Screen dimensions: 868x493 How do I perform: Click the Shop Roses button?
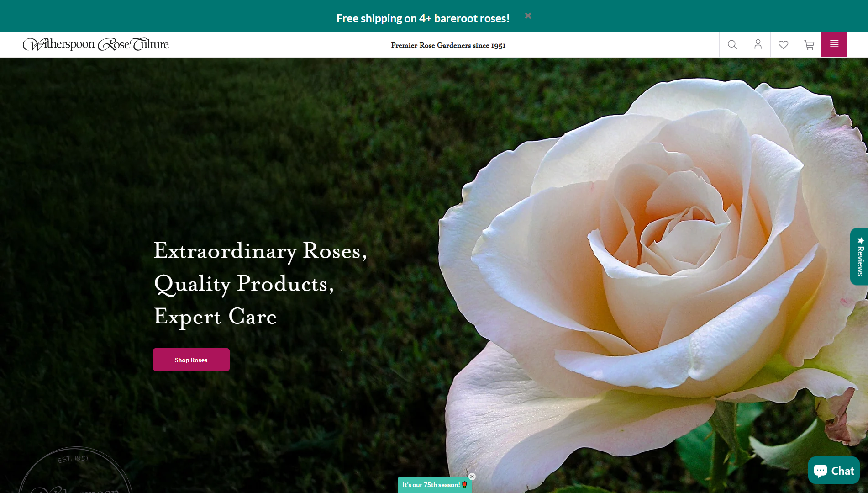tap(191, 360)
